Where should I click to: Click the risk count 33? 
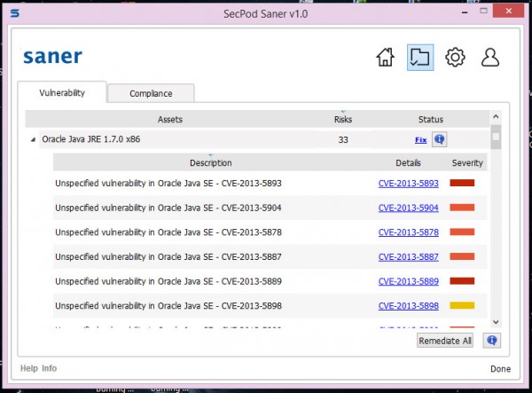pos(343,140)
